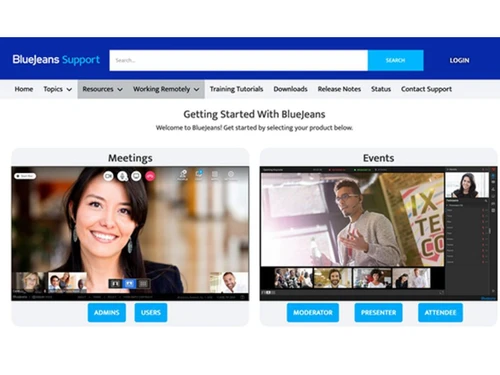This screenshot has width=500, height=375.
Task: Click the Events heading text
Action: (x=378, y=158)
